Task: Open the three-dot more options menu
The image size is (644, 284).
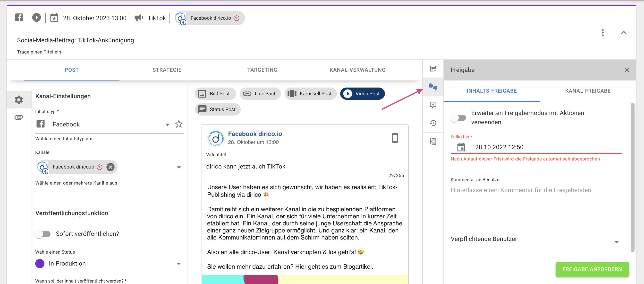Action: 602,33
